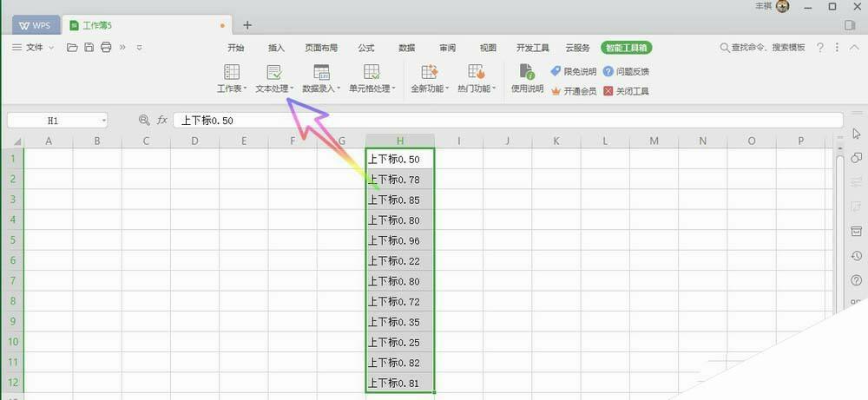This screenshot has height=400, width=868.
Task: Select the 智能工具箱 tab
Action: pyautogui.click(x=627, y=48)
